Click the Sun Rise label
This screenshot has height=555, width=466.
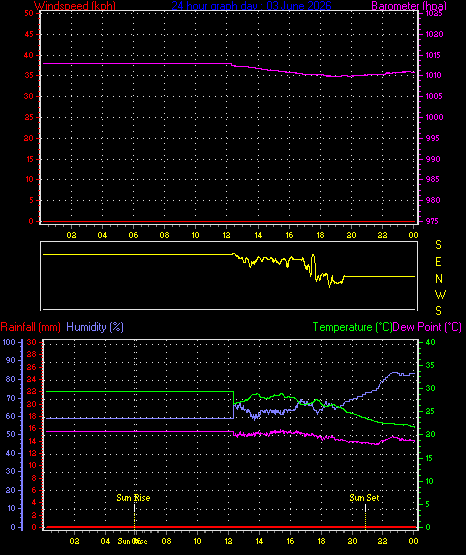[x=133, y=498]
